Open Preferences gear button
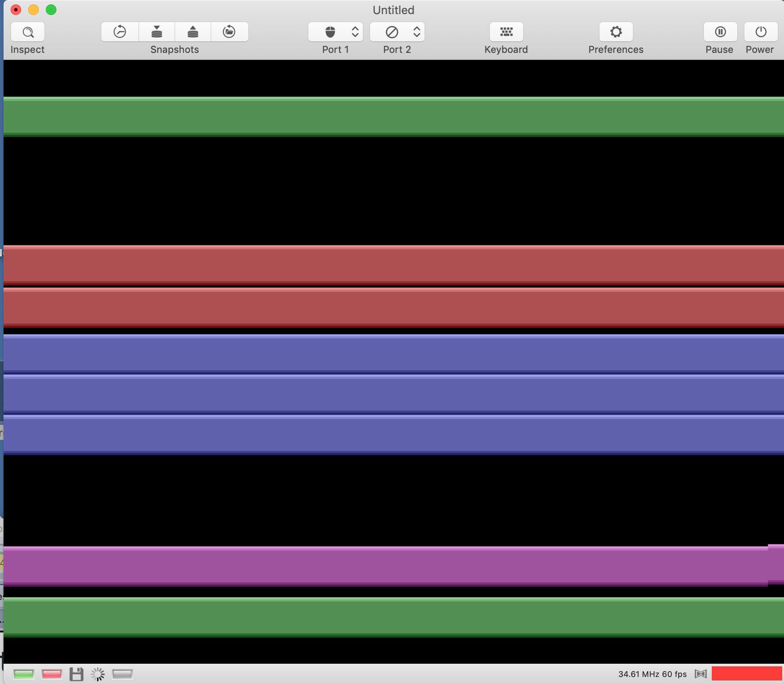This screenshot has width=784, height=684. coord(616,32)
